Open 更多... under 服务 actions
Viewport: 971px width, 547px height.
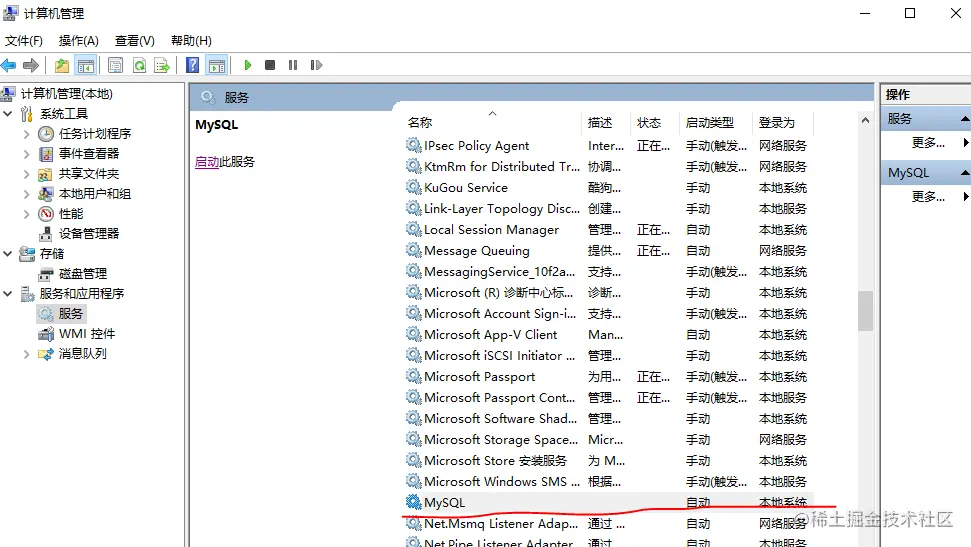[x=928, y=142]
